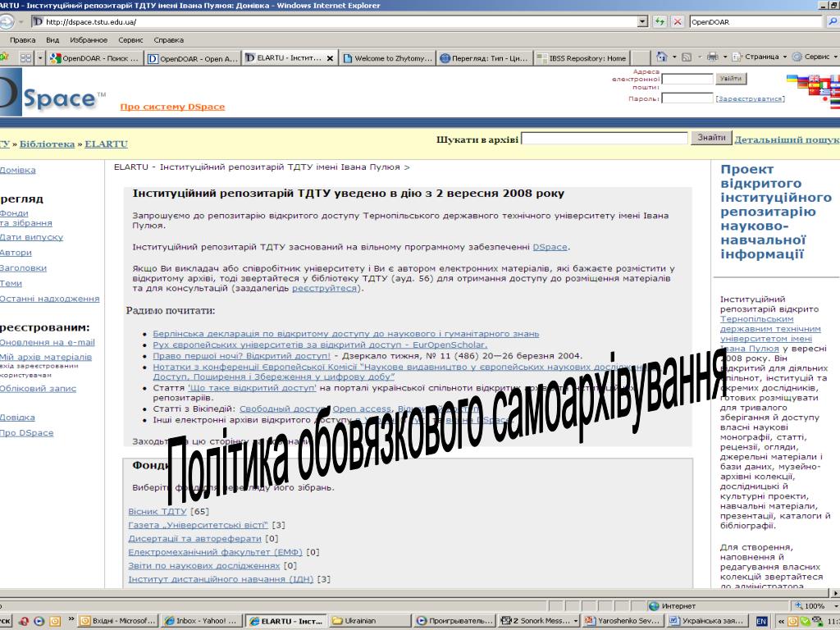Click the OpenDOAR search box
Viewport: 840px width, 630px height.
click(x=756, y=21)
